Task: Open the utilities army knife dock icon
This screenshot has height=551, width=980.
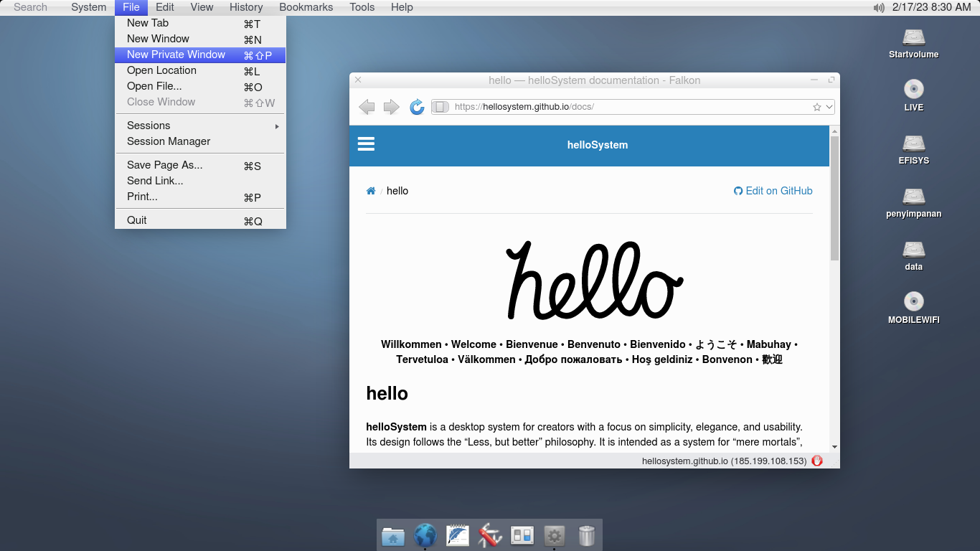Action: coord(490,535)
